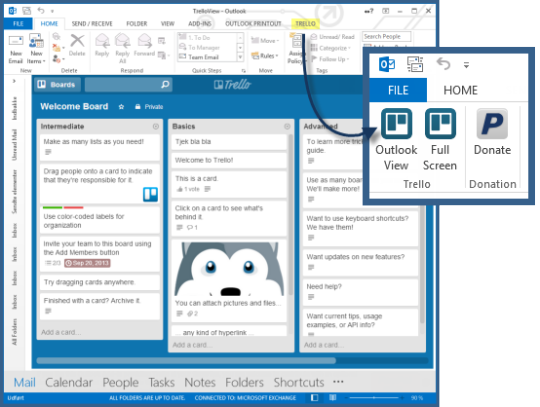Open card 'Want updates on new features?'

(x=360, y=262)
